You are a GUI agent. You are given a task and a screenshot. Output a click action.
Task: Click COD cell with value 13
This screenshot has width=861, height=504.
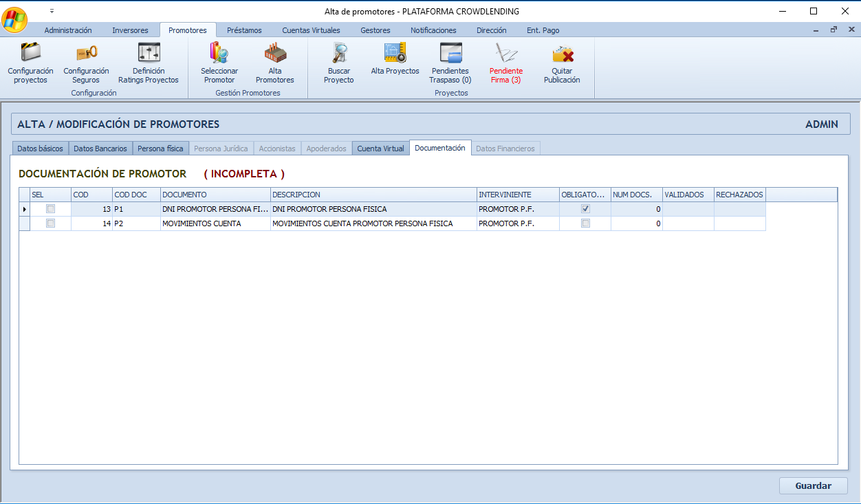coord(91,208)
